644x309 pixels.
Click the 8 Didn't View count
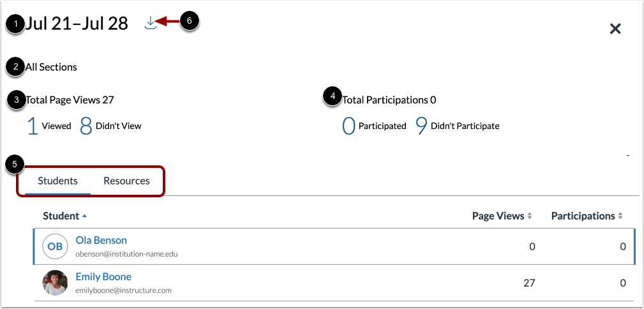(x=86, y=126)
